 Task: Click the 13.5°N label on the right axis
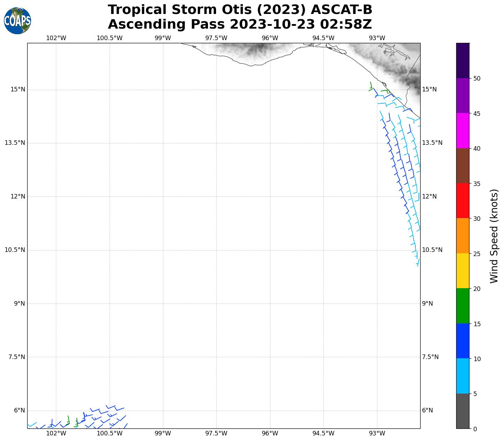(x=432, y=143)
